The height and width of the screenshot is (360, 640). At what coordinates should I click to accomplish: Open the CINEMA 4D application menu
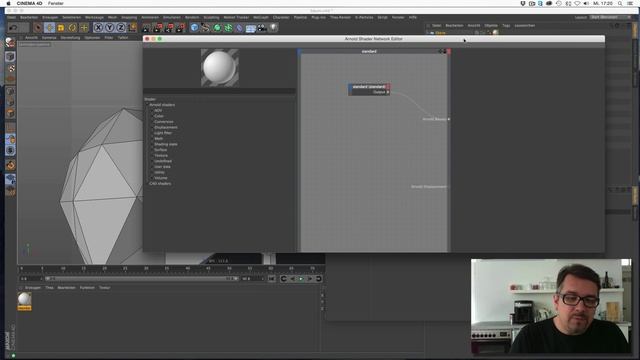29,3
